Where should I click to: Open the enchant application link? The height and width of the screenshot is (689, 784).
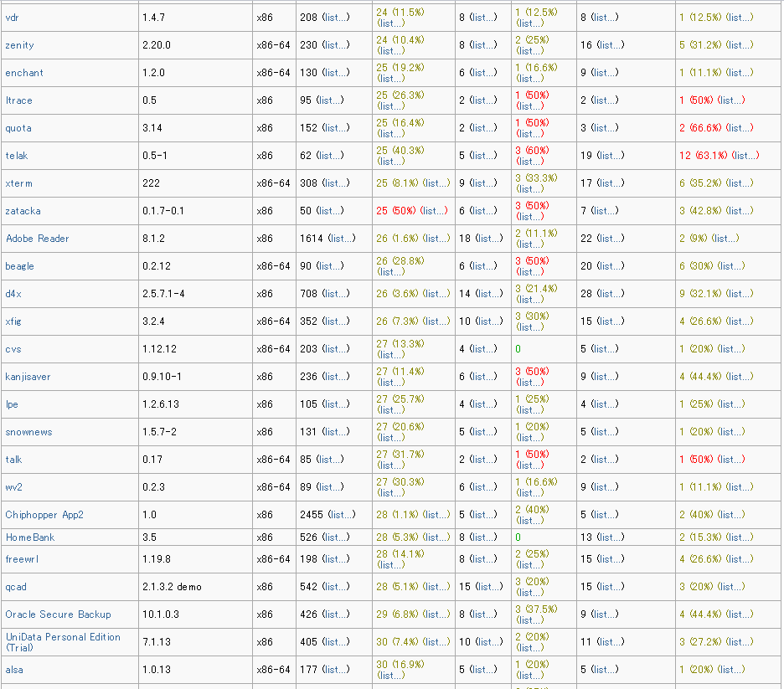24,73
